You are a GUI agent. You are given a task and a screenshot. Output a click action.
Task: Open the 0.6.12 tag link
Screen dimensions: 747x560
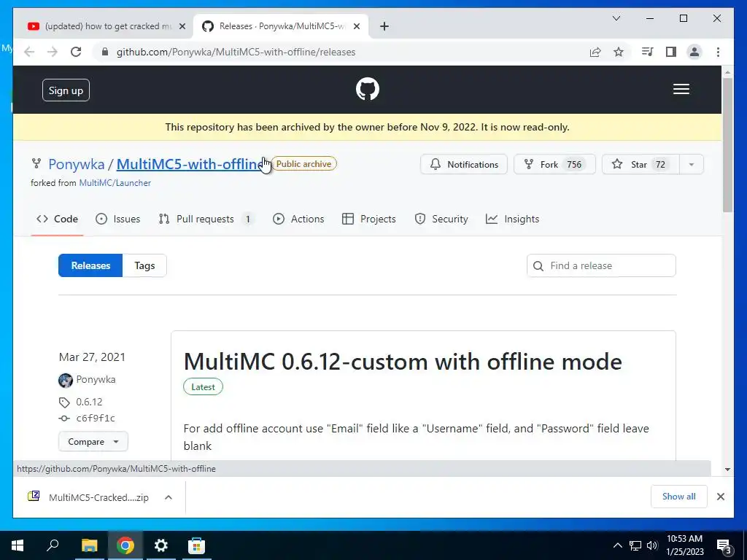coord(89,402)
